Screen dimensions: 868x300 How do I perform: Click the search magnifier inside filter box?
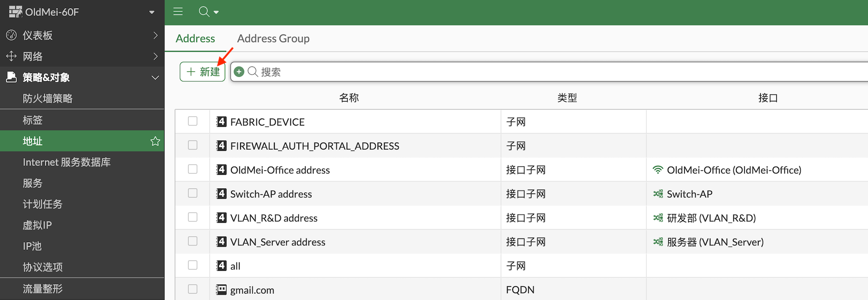coord(253,72)
